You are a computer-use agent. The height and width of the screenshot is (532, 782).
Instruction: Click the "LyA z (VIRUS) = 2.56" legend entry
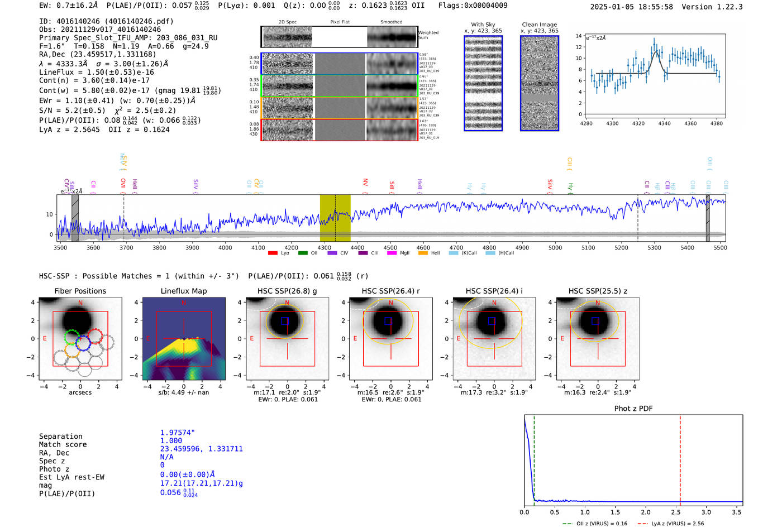click(x=671, y=524)
